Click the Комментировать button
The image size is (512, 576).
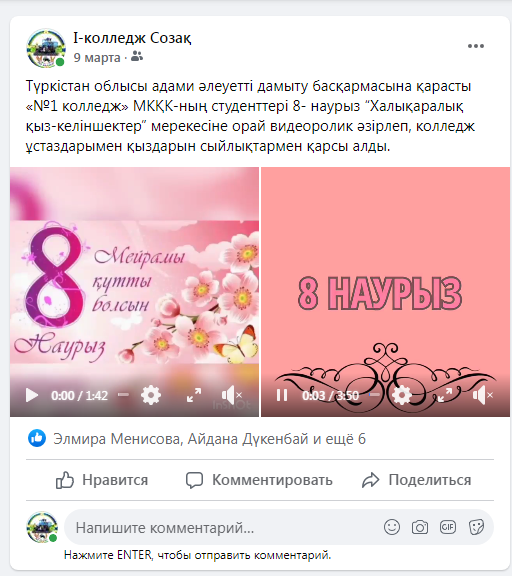[x=259, y=480]
